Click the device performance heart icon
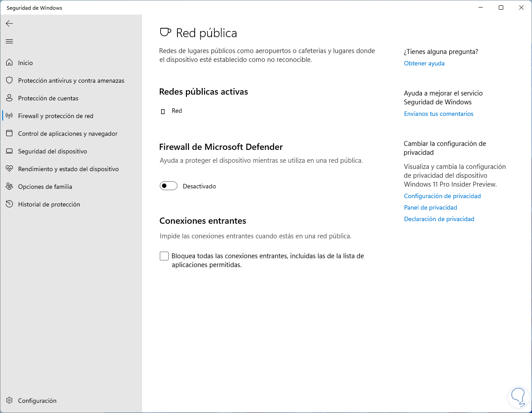Viewport: 532px width, 413px height. tap(9, 169)
